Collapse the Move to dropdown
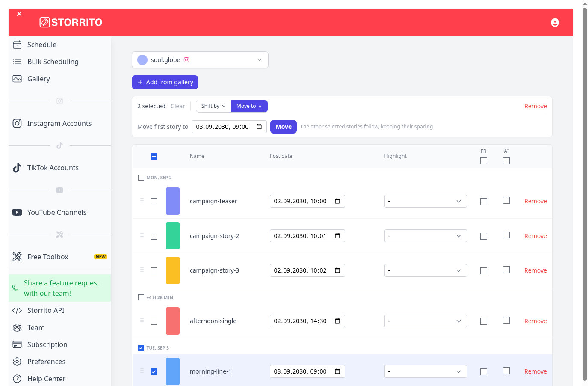Viewport: 588px width, 386px height. pyautogui.click(x=249, y=106)
